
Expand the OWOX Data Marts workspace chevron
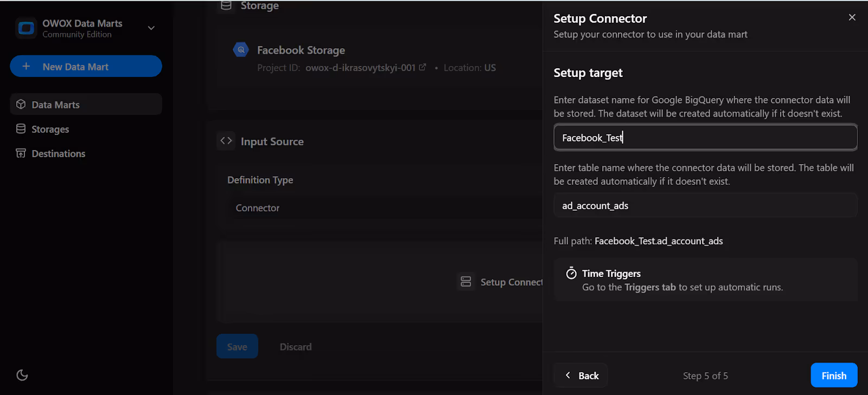(151, 28)
